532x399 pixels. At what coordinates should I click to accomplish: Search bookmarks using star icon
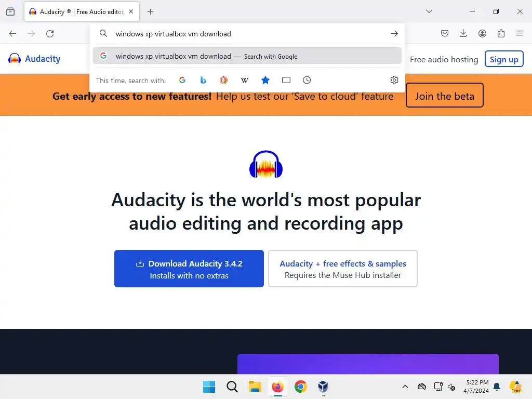[x=265, y=80]
